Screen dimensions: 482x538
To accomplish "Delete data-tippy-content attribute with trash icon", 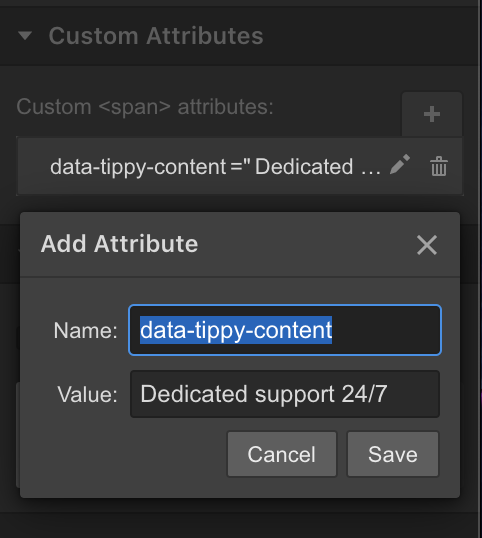I will 439,166.
